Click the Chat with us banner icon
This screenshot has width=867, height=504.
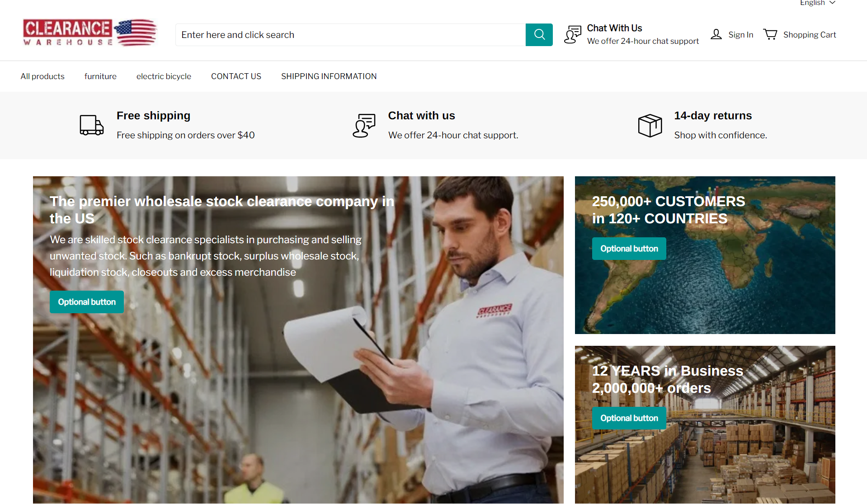pyautogui.click(x=364, y=125)
